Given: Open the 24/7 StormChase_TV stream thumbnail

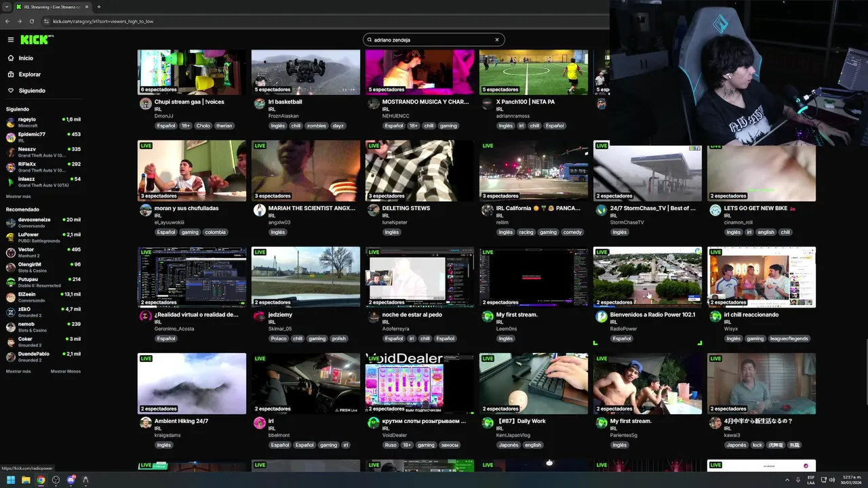Looking at the screenshot, I should (x=648, y=171).
